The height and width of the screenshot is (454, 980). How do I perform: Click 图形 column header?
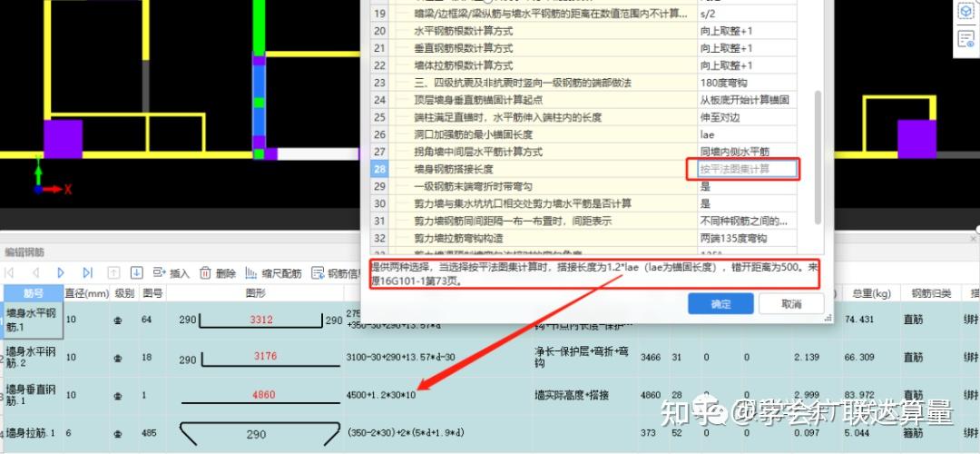pos(255,292)
